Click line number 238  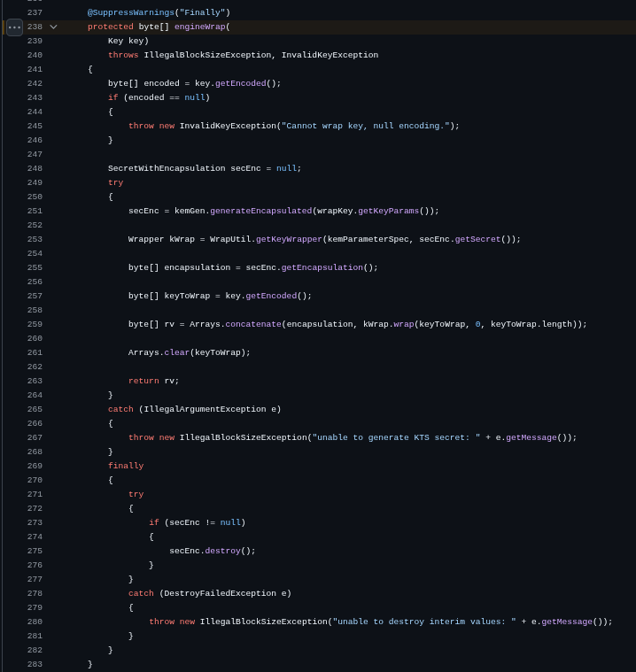[35, 27]
